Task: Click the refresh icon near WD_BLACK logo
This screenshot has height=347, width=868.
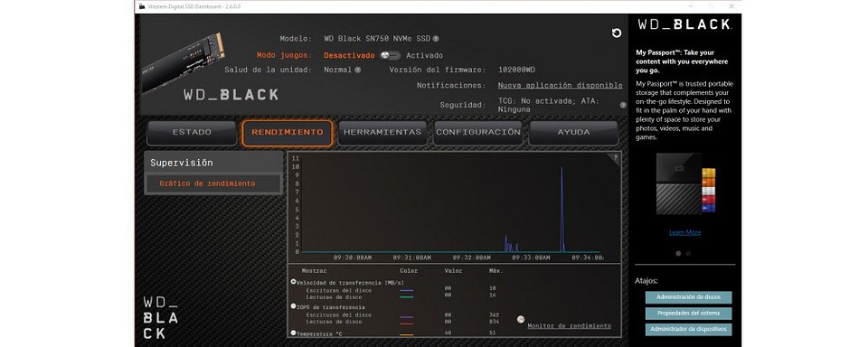Action: (617, 33)
